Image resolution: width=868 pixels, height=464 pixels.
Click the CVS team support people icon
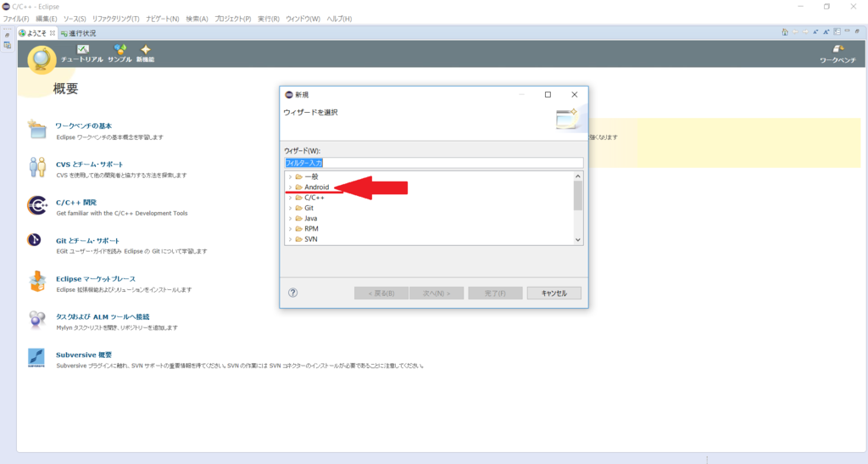tap(37, 167)
